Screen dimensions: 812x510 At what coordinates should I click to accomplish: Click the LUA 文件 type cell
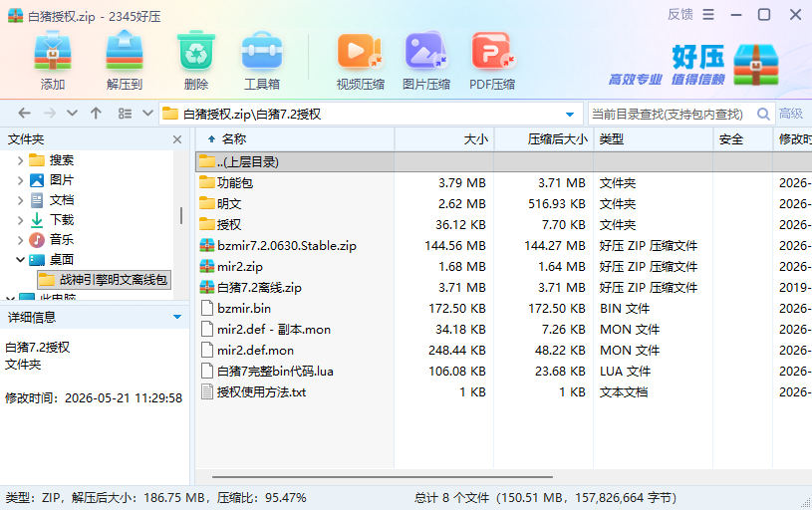click(625, 371)
